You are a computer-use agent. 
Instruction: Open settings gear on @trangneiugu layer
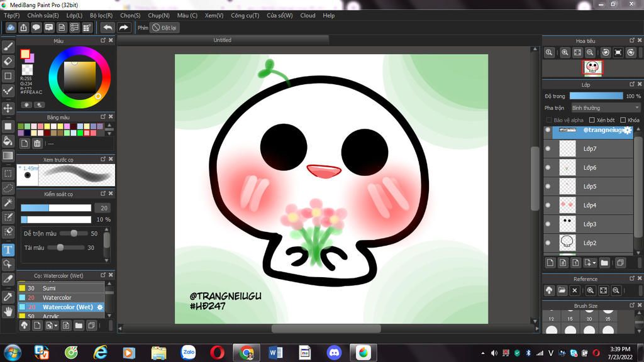[627, 130]
